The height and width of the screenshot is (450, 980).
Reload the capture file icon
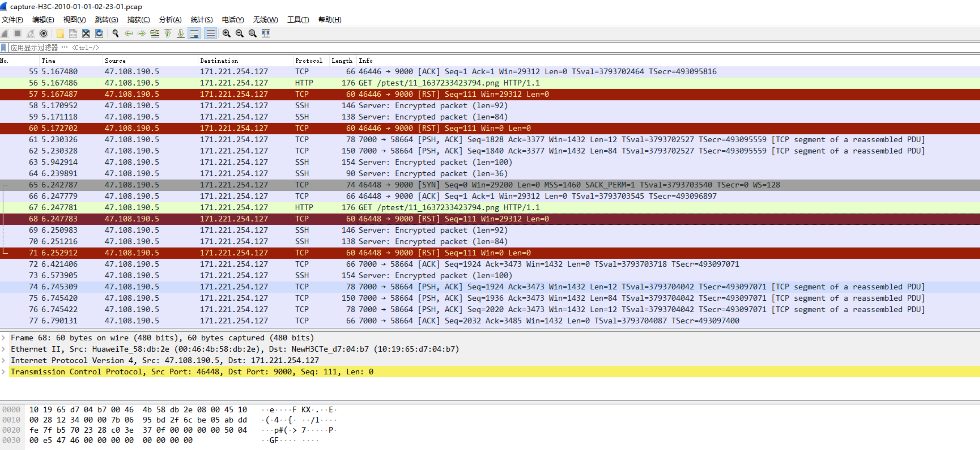coord(99,34)
